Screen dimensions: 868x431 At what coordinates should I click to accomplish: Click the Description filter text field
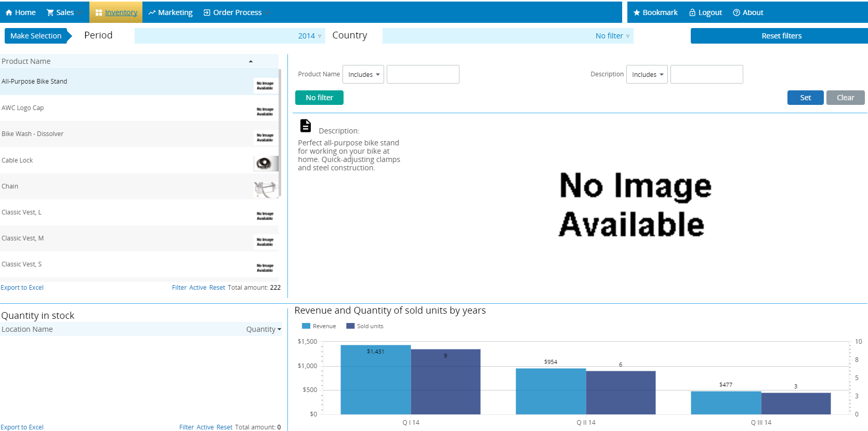pyautogui.click(x=706, y=74)
